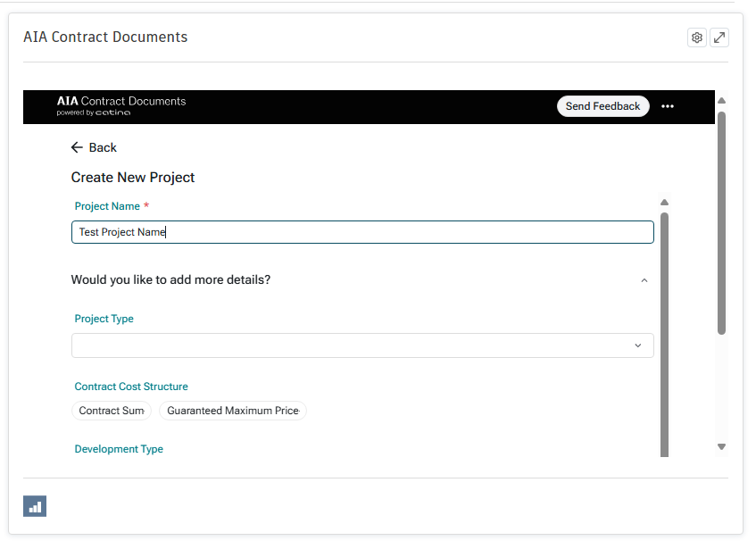
Task: Collapse the 'Would you like to add more details?' section
Action: coord(644,280)
